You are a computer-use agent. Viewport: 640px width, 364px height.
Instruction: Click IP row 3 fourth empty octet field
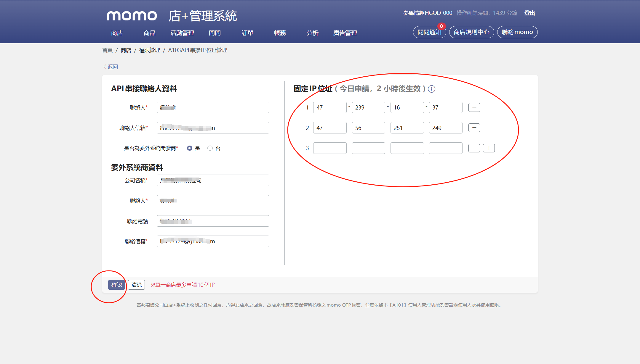coord(446,148)
